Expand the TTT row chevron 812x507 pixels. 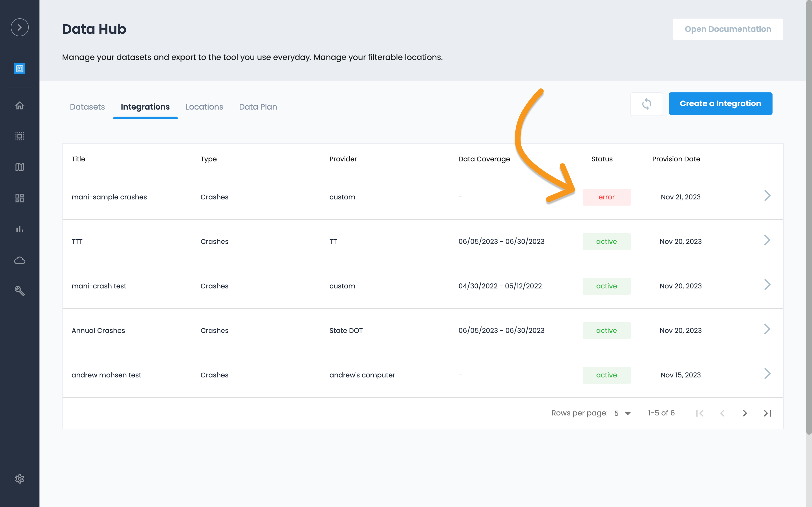click(x=767, y=240)
